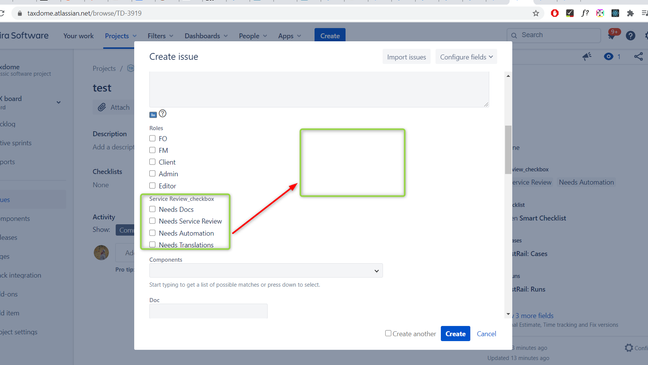Check the FO role checkbox
Image resolution: width=648 pixels, height=365 pixels.
point(152,138)
